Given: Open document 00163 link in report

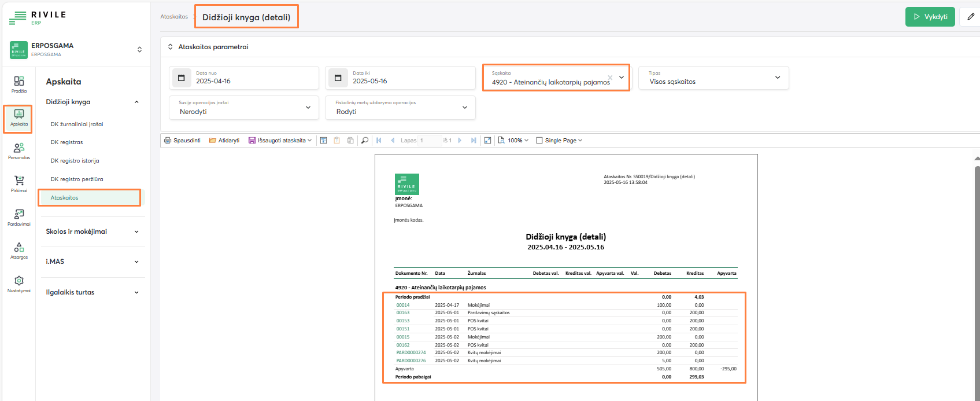Looking at the screenshot, I should (x=403, y=313).
